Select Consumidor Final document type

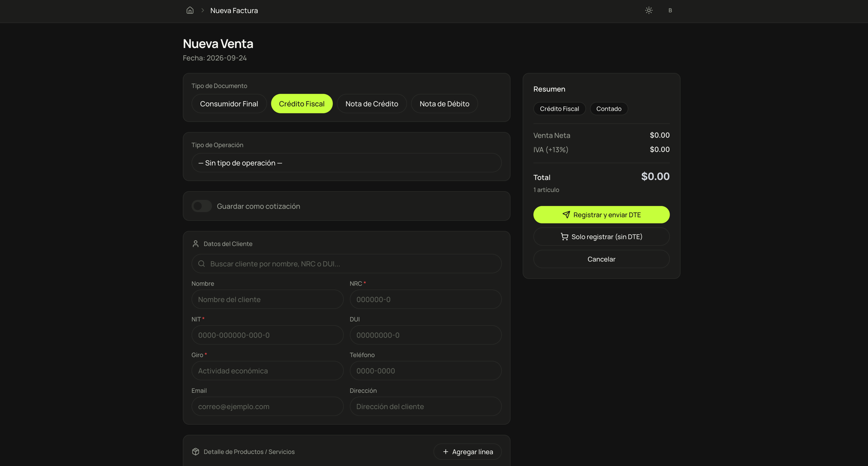pyautogui.click(x=229, y=104)
